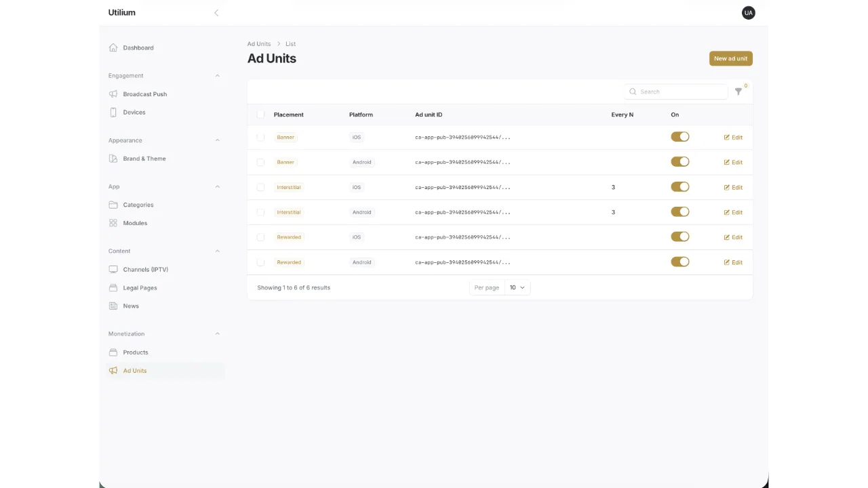Screen dimensions: 868x488
Task: Collapse the sidebar with the chevron icon
Action: (216, 13)
